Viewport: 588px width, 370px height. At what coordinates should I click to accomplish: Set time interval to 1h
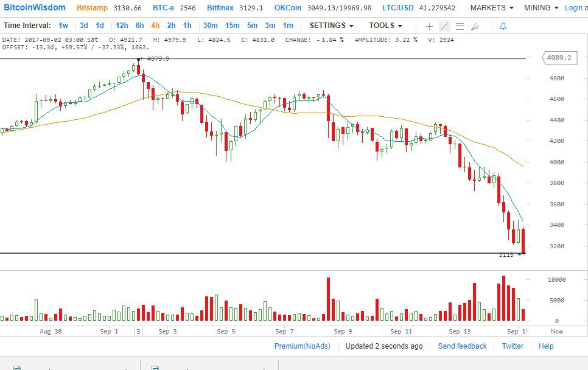pyautogui.click(x=187, y=26)
